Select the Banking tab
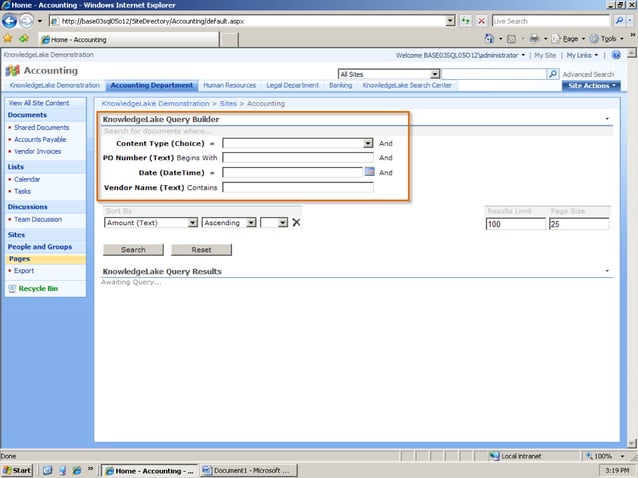Image resolution: width=638 pixels, height=478 pixels. (x=341, y=85)
